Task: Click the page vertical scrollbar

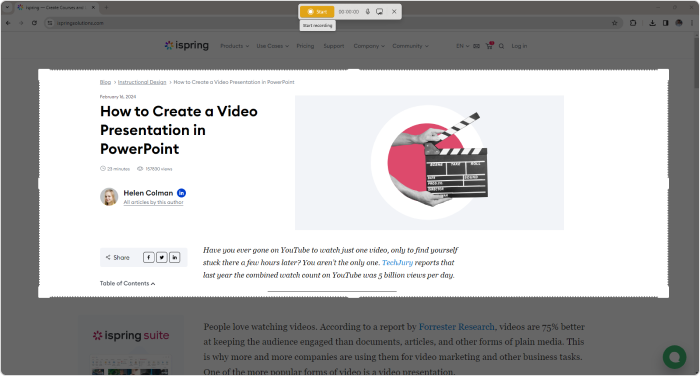Action: coord(696,63)
